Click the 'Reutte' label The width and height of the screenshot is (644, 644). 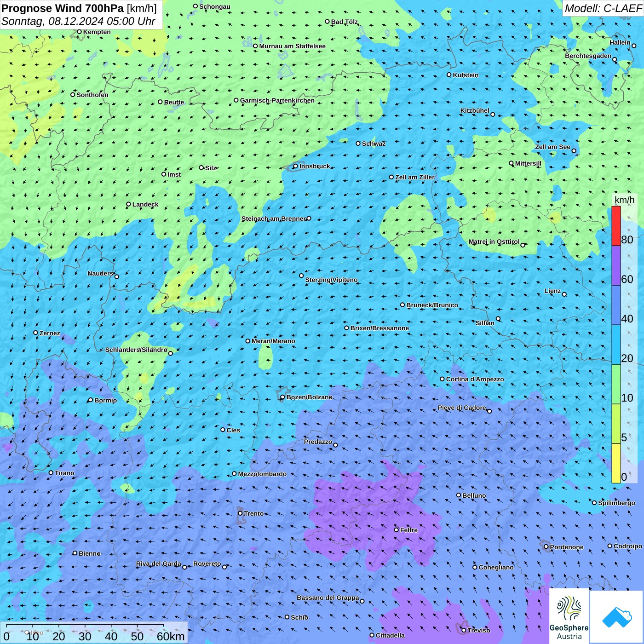click(x=174, y=102)
